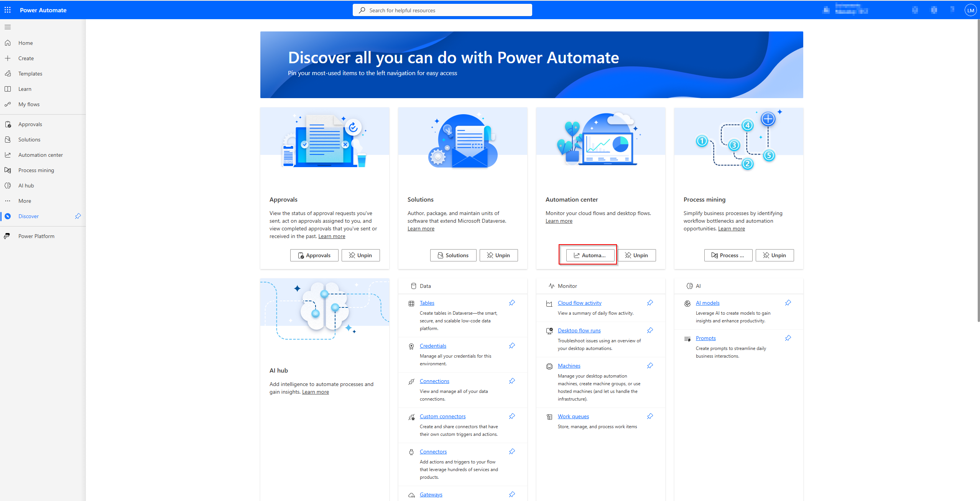This screenshot has height=501, width=980.
Task: Pin AI models to navigation
Action: (788, 303)
